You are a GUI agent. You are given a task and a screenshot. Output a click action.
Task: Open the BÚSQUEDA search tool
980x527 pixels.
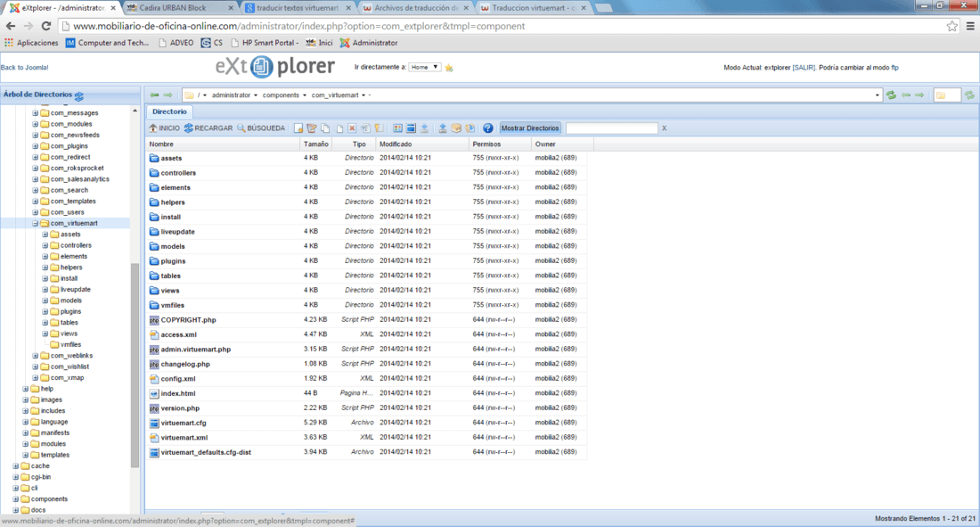(261, 128)
